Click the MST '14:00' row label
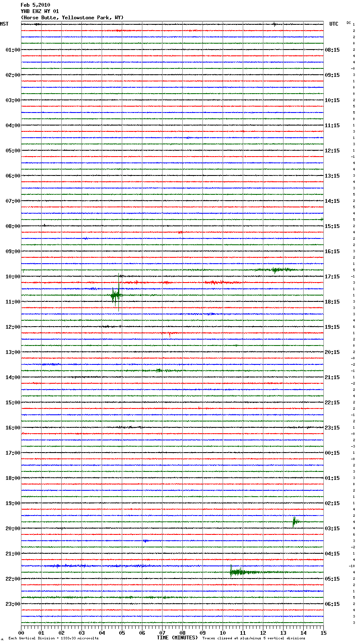The image size is (357, 644). click(13, 377)
